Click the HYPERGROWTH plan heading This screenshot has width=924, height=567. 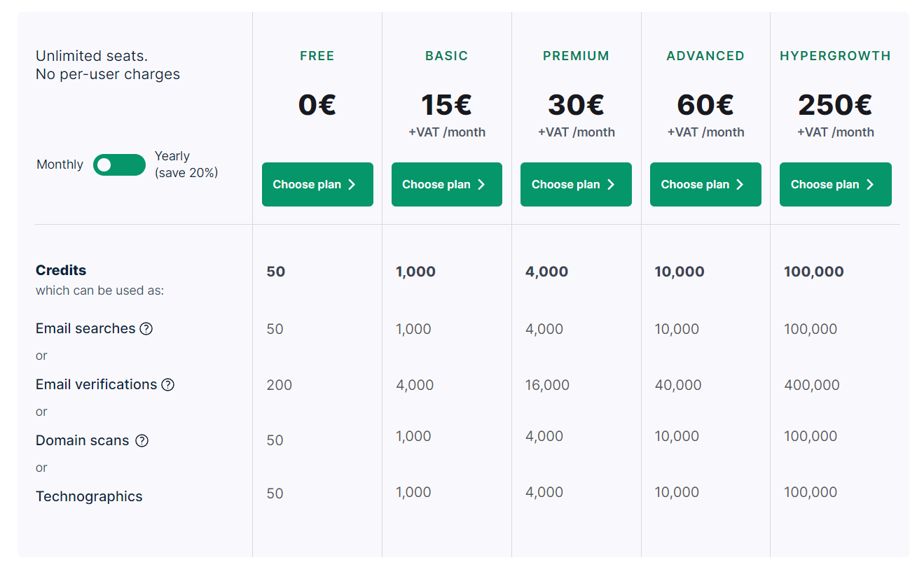(x=835, y=56)
